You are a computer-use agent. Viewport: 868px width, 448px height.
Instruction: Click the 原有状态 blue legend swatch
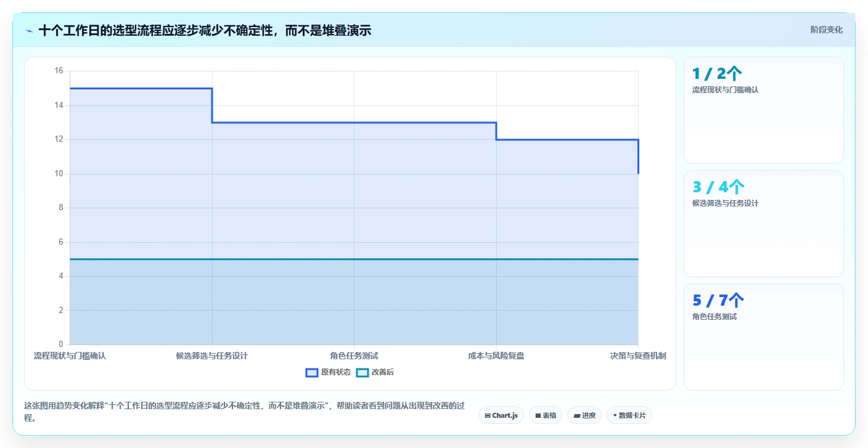pyautogui.click(x=312, y=372)
